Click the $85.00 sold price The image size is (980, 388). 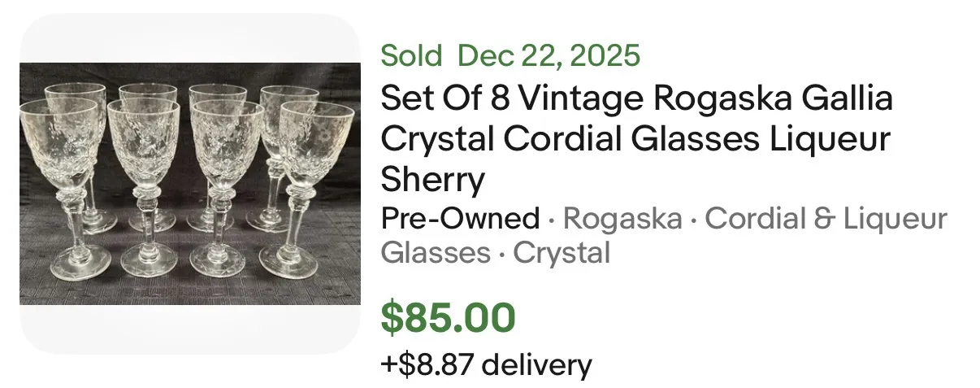click(x=448, y=317)
